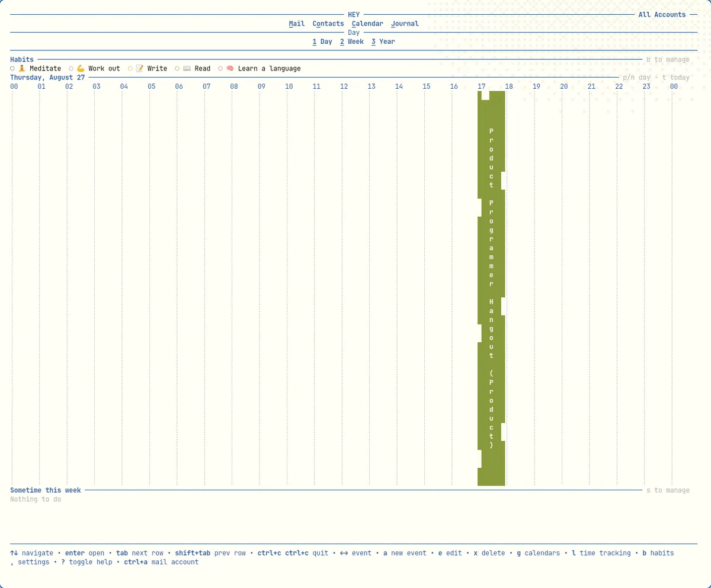Click the 09 hour marker
Viewport: 711px width, 588px height.
click(x=261, y=86)
